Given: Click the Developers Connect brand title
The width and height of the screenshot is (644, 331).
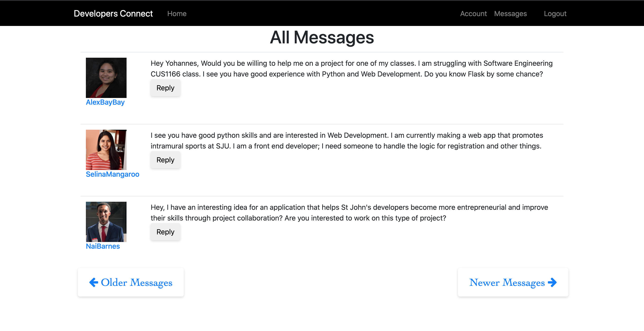Looking at the screenshot, I should point(113,13).
